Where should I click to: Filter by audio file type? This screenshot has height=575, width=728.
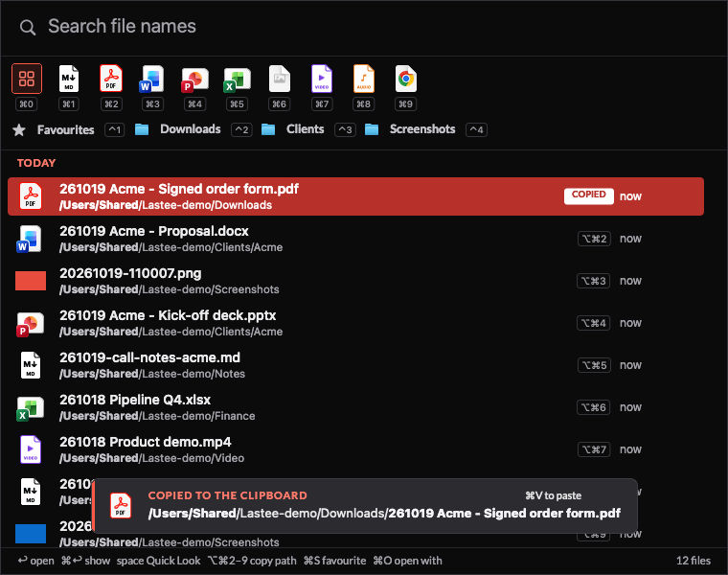[x=364, y=79]
